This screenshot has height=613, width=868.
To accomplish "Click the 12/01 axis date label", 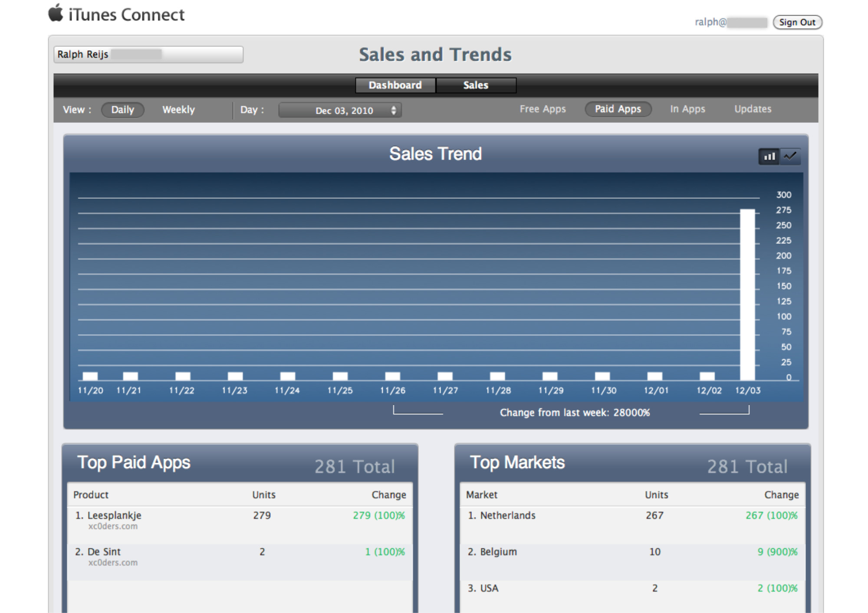I will click(656, 390).
